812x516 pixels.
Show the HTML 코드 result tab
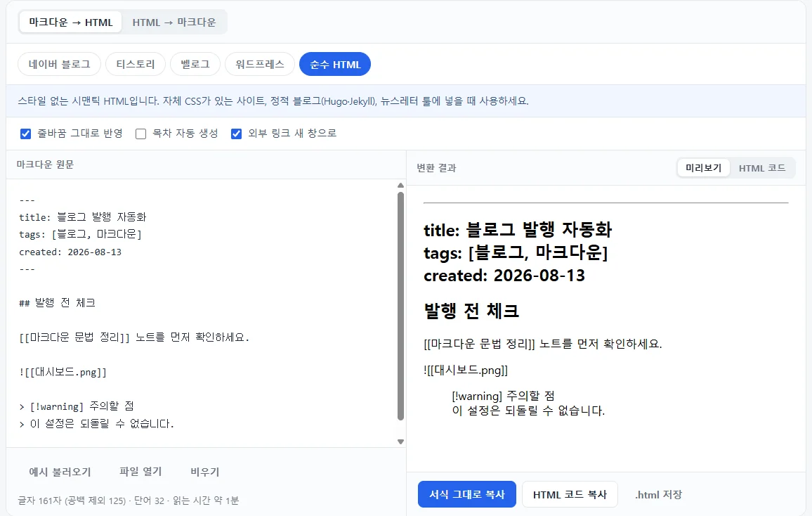(761, 168)
